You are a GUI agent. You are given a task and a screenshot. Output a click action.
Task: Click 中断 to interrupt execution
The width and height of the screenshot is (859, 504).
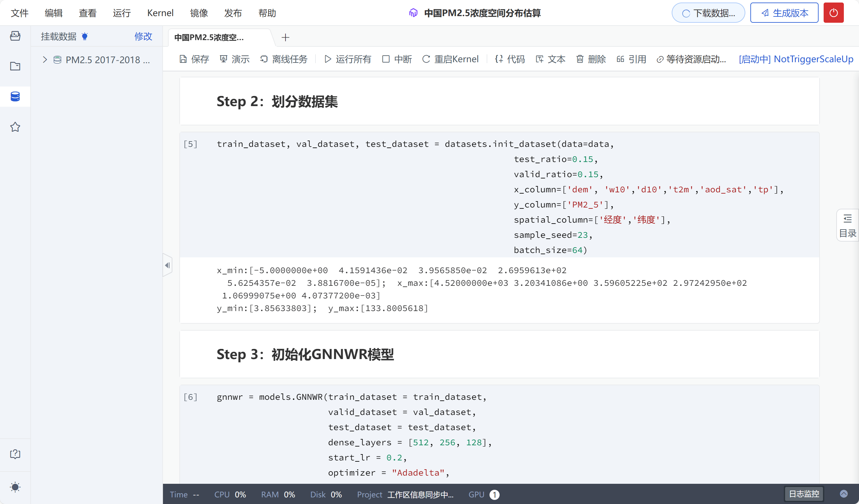coord(397,59)
